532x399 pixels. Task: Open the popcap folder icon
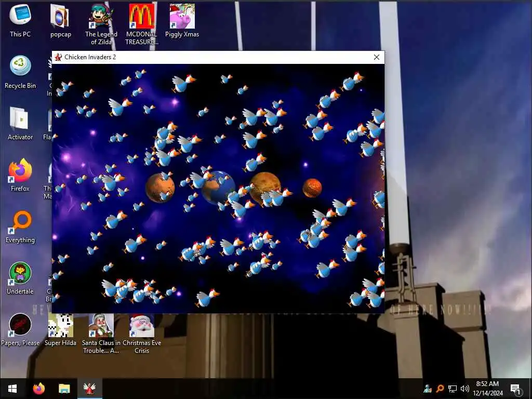pos(60,20)
